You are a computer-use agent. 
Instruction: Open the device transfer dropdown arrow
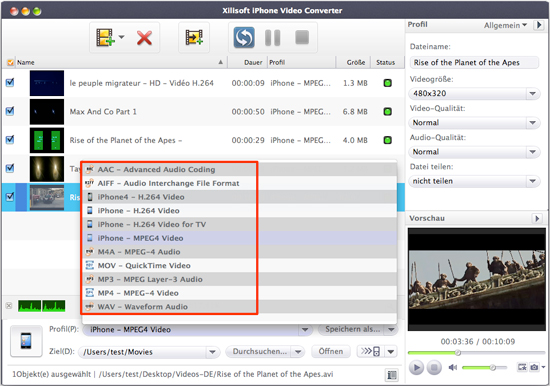(x=391, y=351)
